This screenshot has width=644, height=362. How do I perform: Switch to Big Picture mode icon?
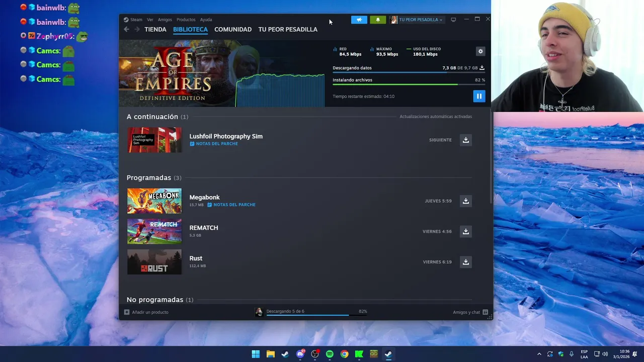453,20
